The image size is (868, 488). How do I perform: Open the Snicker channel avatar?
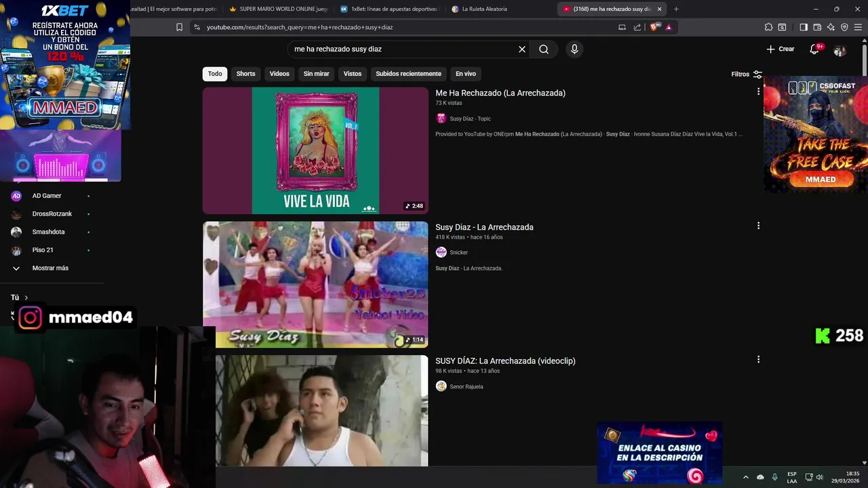coord(441,252)
